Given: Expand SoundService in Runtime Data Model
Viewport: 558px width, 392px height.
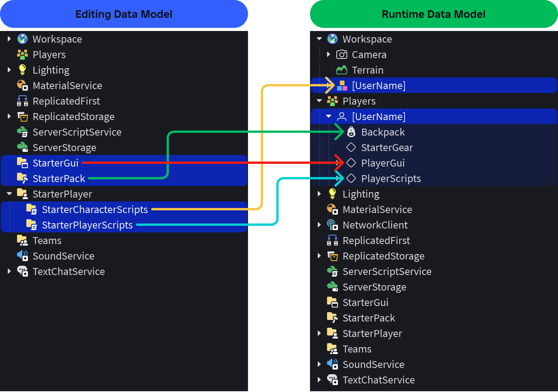Looking at the screenshot, I should click(x=319, y=364).
